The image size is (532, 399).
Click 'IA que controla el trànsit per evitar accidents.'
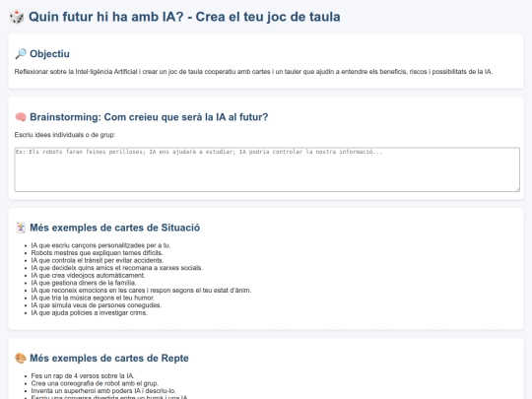[98, 260]
